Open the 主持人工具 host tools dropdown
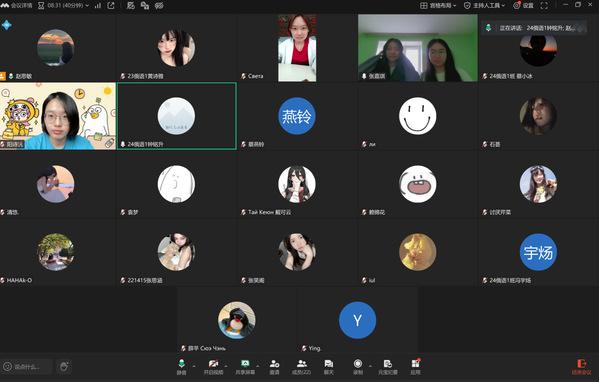 (x=484, y=5)
